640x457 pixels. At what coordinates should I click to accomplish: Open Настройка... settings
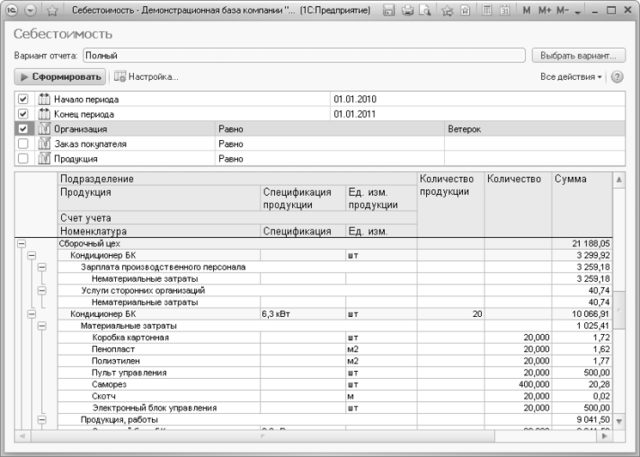point(146,77)
